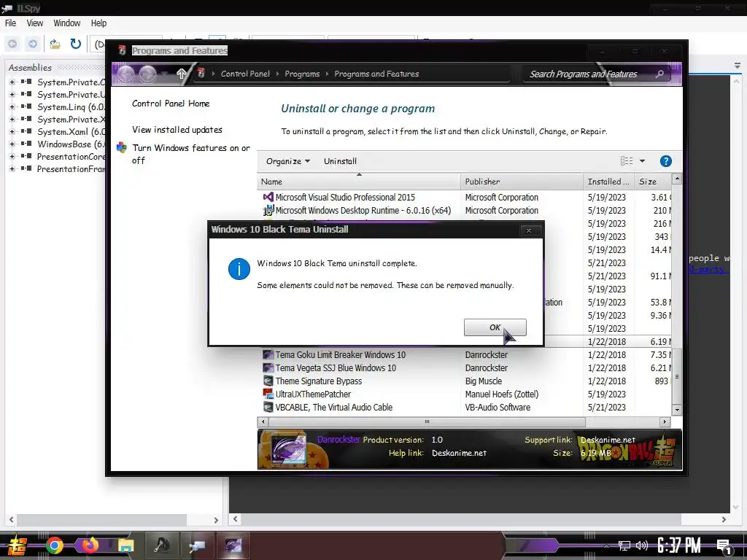Select Theme Signature Bypass program
This screenshot has width=747, height=560.
[465, 381]
